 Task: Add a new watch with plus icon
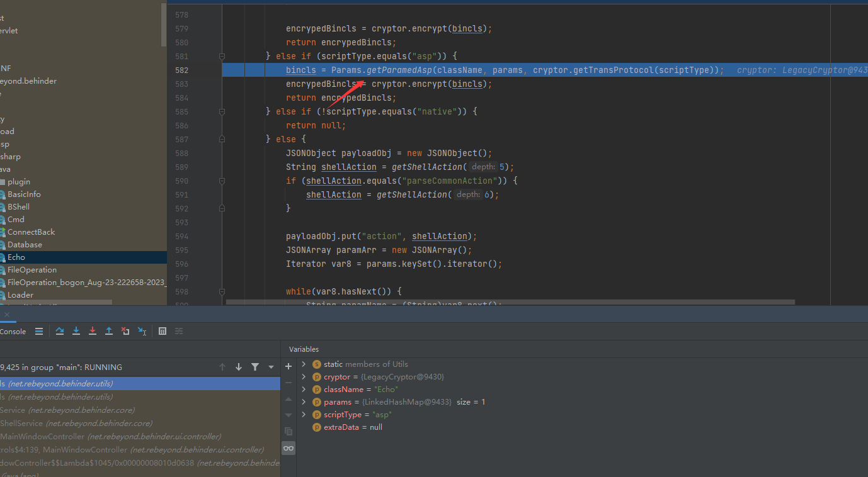pos(288,366)
